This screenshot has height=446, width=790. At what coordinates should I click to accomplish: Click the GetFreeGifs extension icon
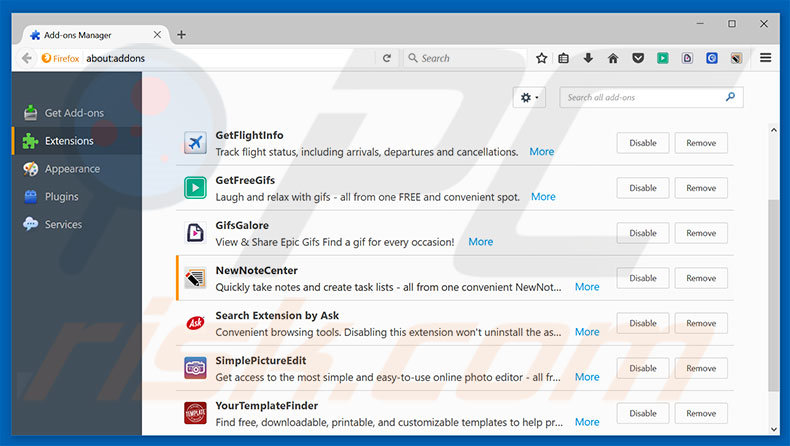tap(195, 188)
